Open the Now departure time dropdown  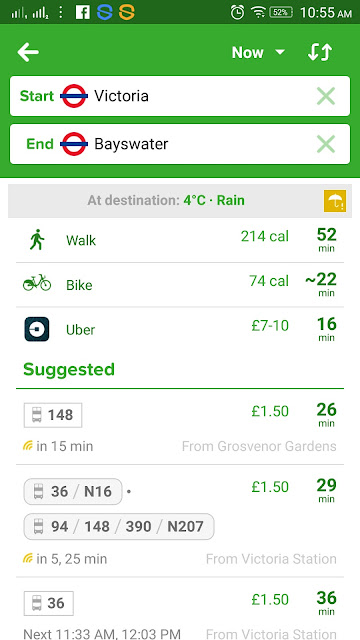point(258,53)
